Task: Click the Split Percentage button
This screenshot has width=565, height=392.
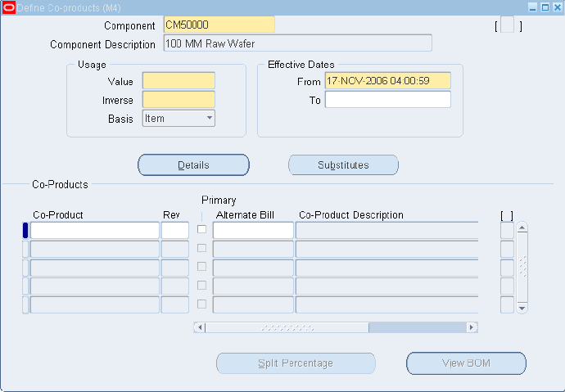Action: (296, 363)
